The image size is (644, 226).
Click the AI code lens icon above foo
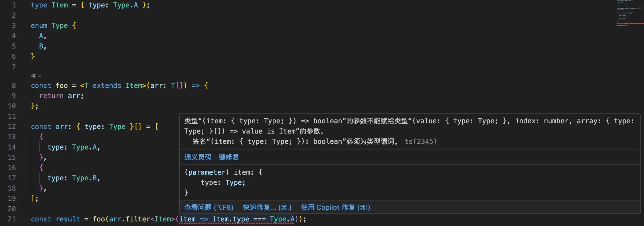(33, 76)
